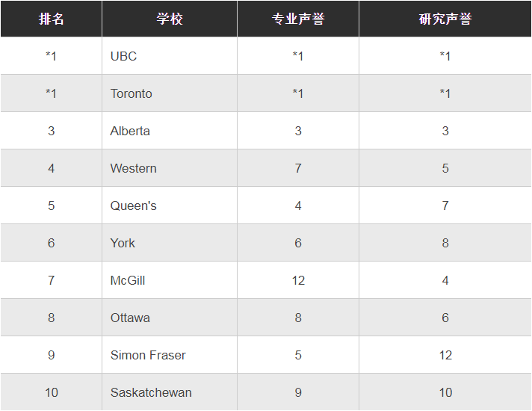Click the York school name

pos(123,243)
